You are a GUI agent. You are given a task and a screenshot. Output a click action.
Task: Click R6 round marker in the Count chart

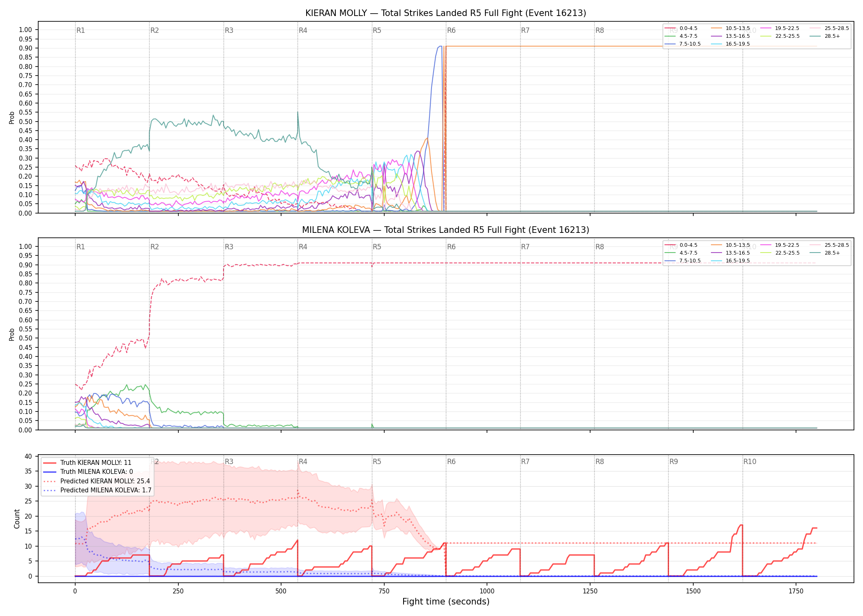tap(451, 462)
